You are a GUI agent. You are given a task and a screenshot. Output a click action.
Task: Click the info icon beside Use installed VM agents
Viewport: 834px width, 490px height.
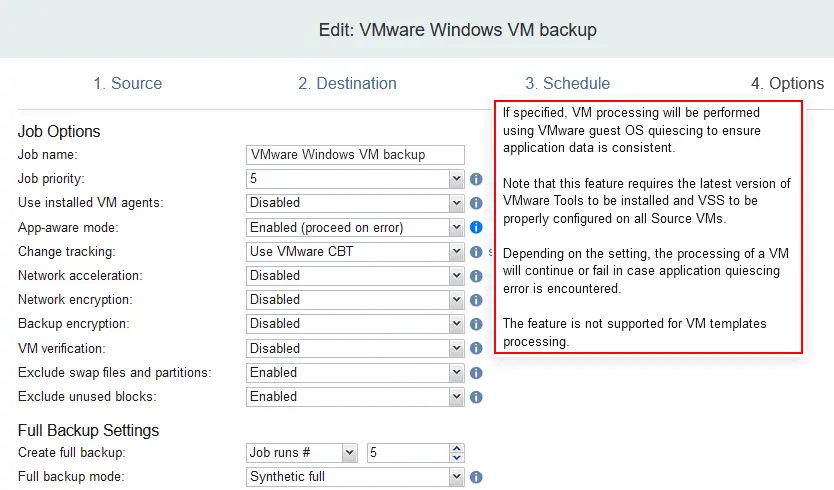point(476,203)
